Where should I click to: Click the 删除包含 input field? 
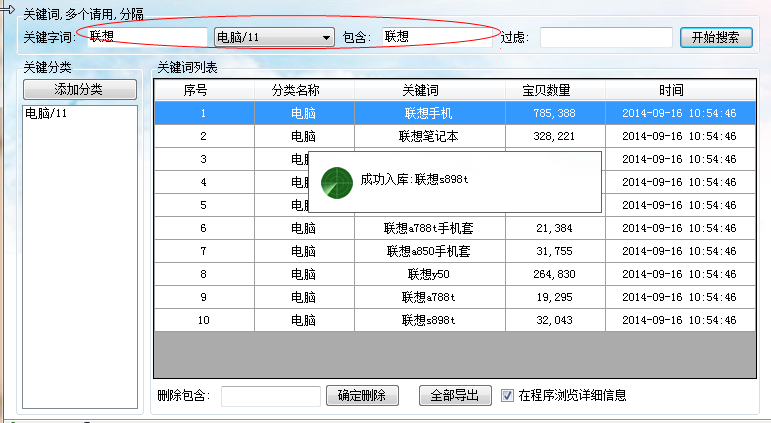270,396
